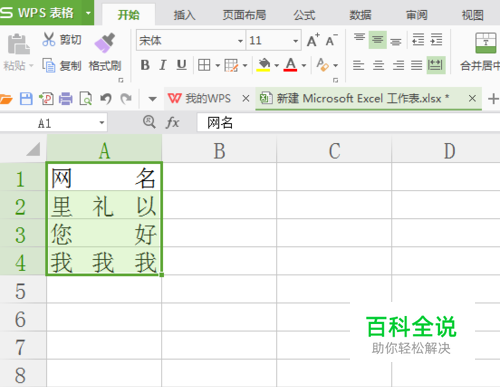The height and width of the screenshot is (387, 500).
Task: Switch to the 开始 ribbon tab
Action: click(x=129, y=15)
